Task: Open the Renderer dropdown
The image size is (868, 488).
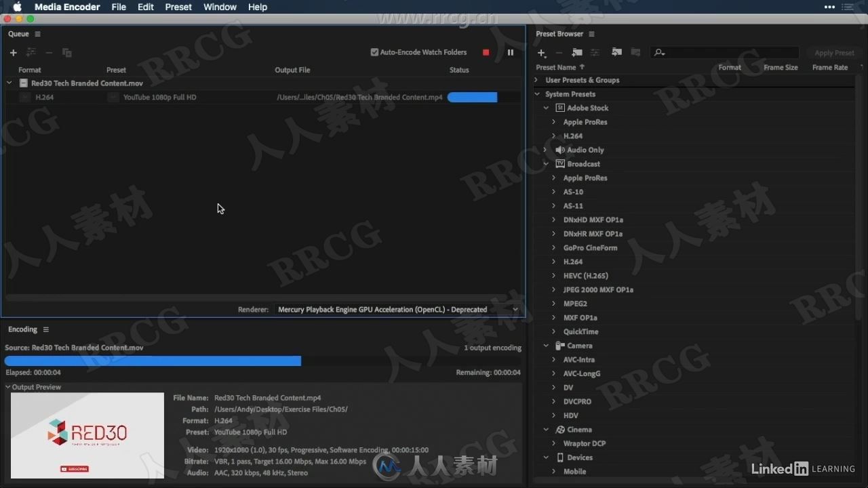Action: (x=397, y=310)
